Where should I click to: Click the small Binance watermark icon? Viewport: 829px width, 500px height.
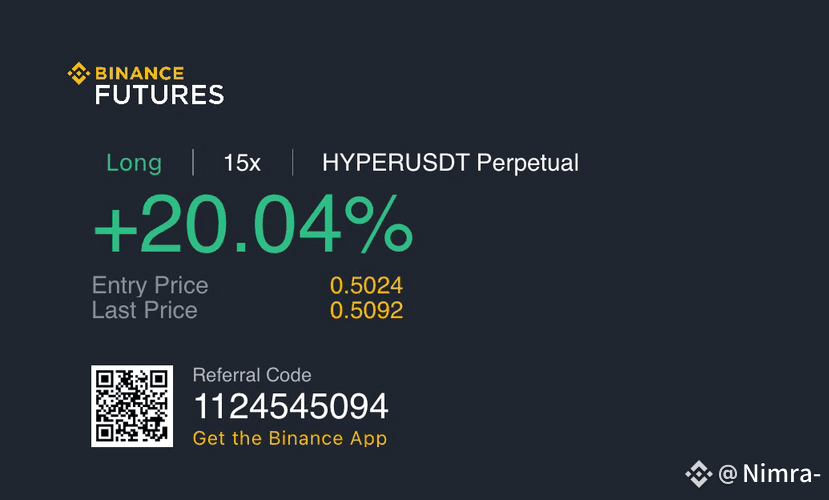699,474
